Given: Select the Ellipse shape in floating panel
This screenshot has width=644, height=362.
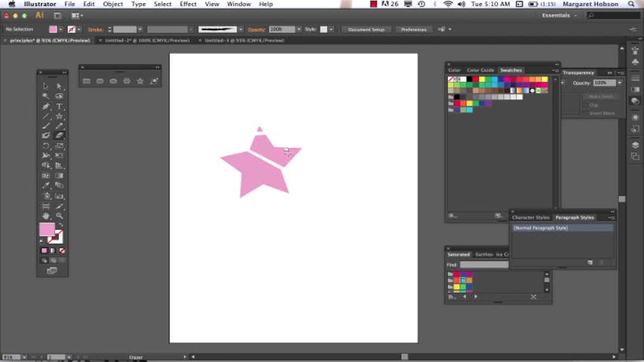Looking at the screenshot, I should pyautogui.click(x=113, y=81).
